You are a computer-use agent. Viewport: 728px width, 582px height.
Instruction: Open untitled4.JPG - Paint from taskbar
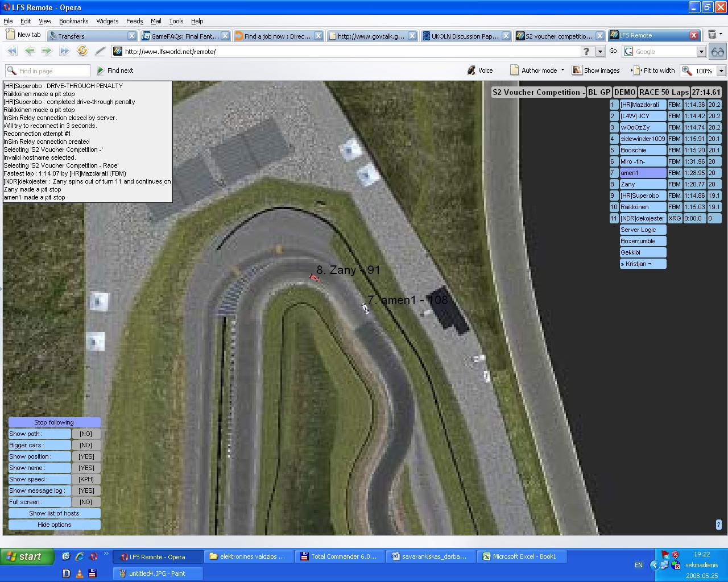[x=156, y=573]
